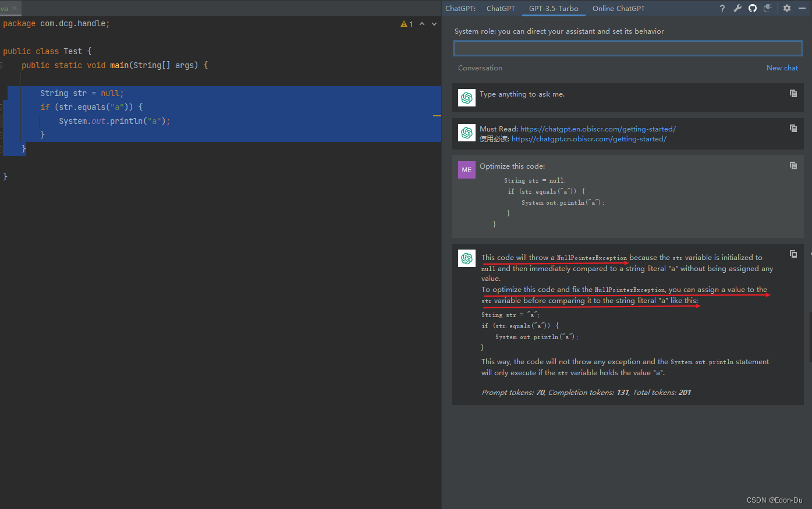
Task: Switch to the Online ChatGPT tab
Action: (x=618, y=8)
